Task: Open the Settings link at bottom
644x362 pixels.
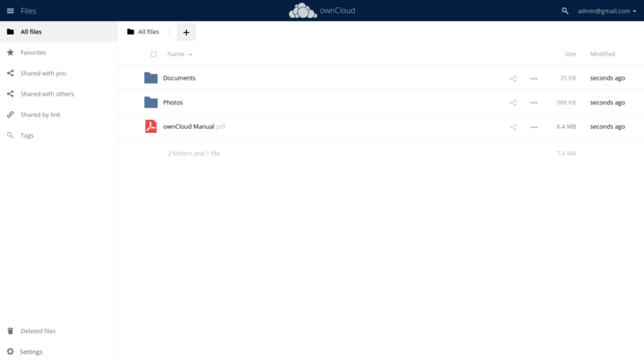Action: (x=31, y=352)
